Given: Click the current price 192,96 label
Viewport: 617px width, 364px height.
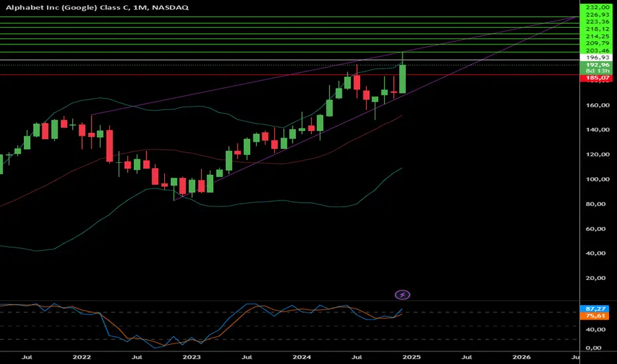Looking at the screenshot, I should [597, 65].
